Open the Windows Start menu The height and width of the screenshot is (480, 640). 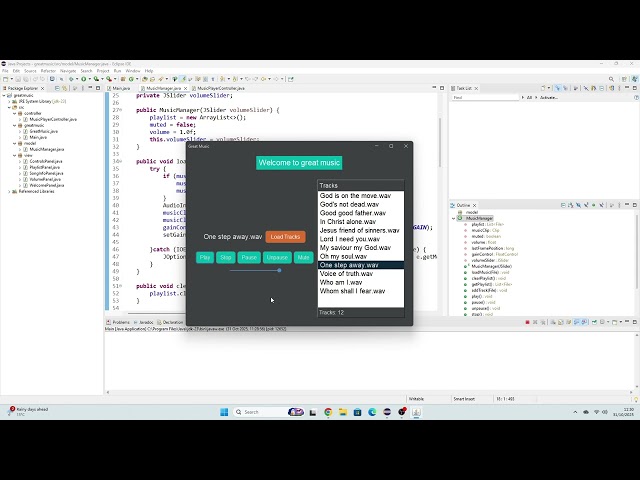224,412
